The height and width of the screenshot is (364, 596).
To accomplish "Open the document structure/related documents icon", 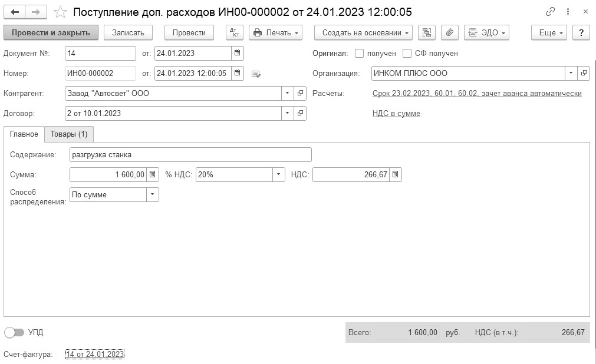I will pos(426,32).
